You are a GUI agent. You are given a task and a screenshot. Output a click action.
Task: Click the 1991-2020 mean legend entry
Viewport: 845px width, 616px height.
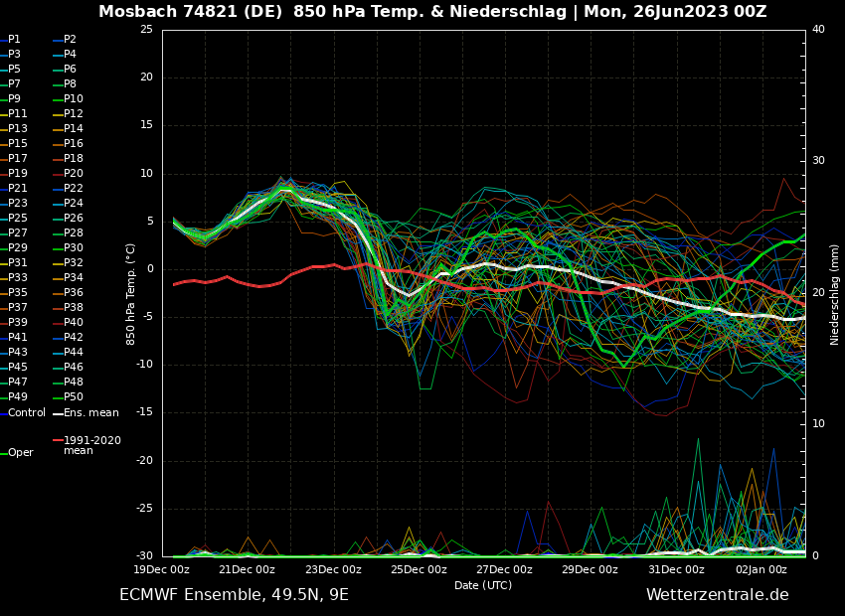pos(91,445)
